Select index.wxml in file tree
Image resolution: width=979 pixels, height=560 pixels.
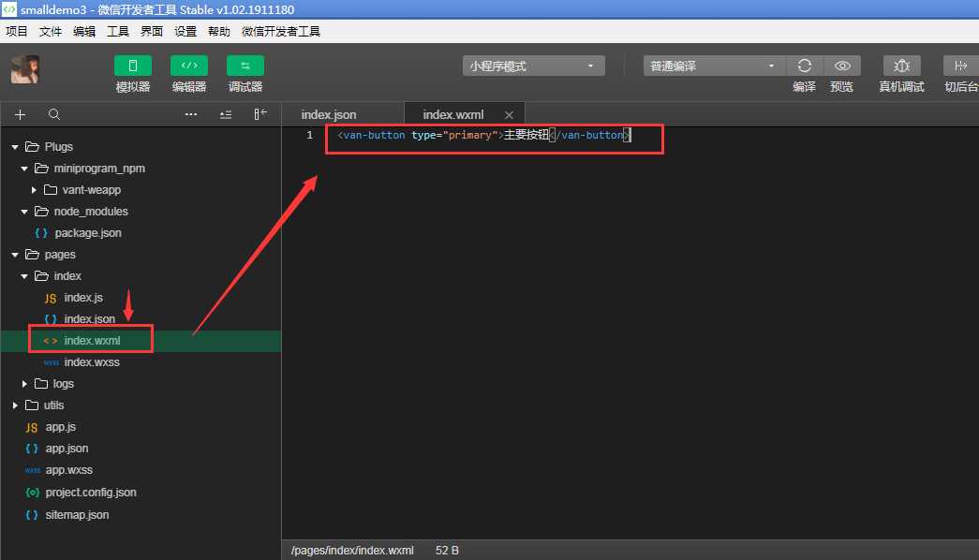[x=92, y=340]
